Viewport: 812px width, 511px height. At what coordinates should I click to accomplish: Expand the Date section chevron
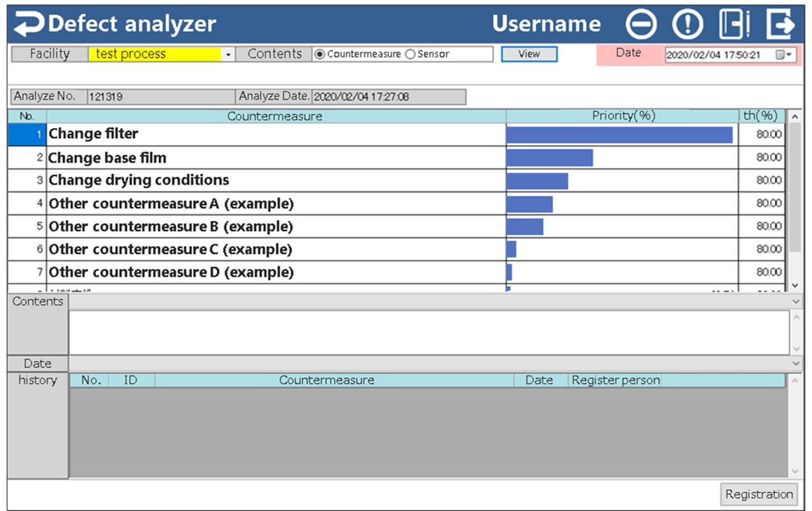[x=796, y=364]
